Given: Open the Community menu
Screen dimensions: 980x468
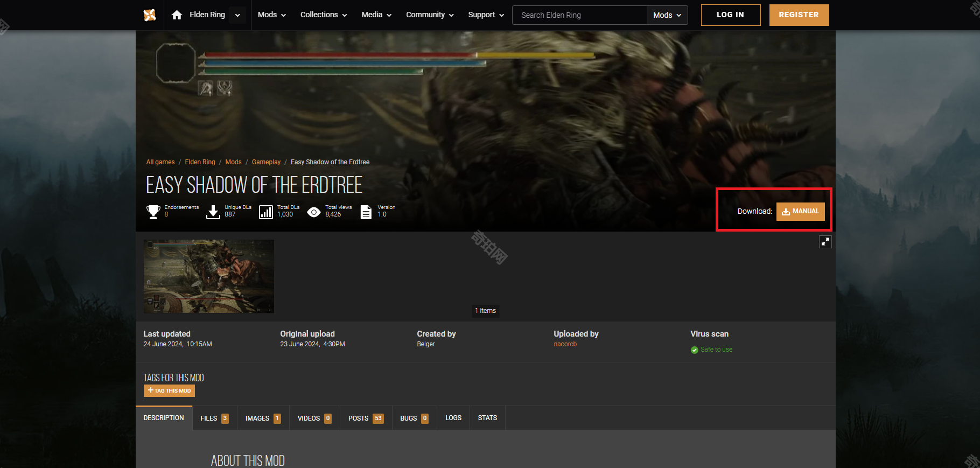Looking at the screenshot, I should point(430,15).
